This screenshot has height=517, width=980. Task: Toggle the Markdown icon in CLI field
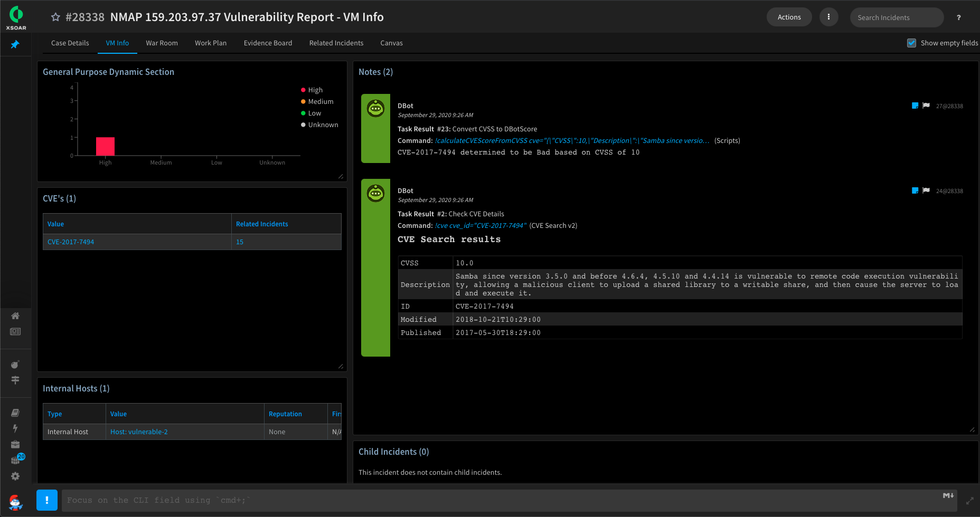(948, 495)
